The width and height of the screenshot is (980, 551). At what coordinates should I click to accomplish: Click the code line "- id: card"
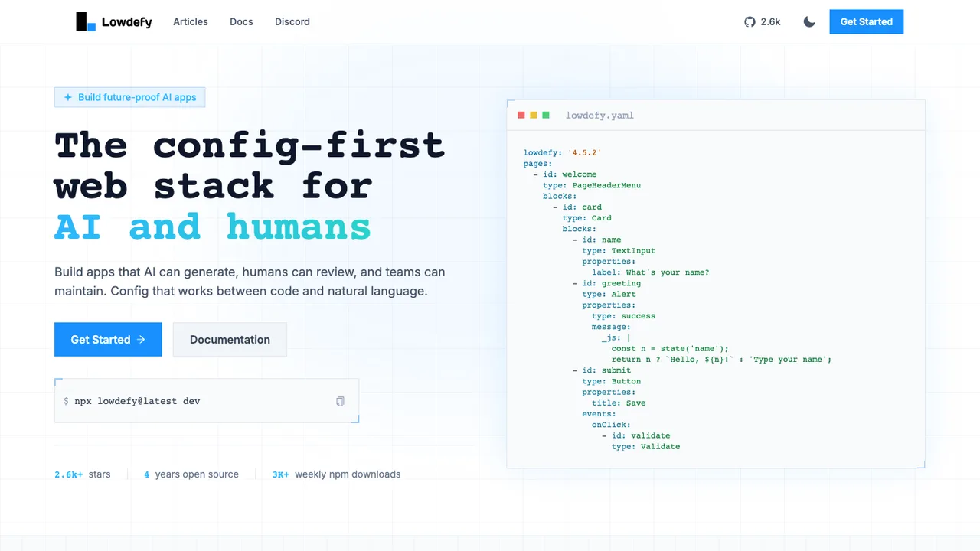tap(577, 207)
